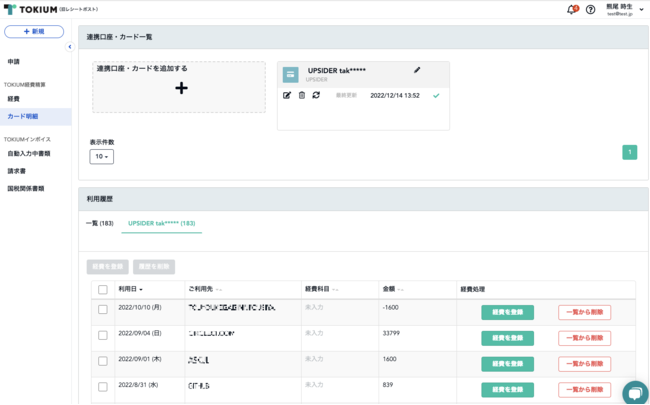
Task: Click the green checkmark status icon
Action: point(436,95)
